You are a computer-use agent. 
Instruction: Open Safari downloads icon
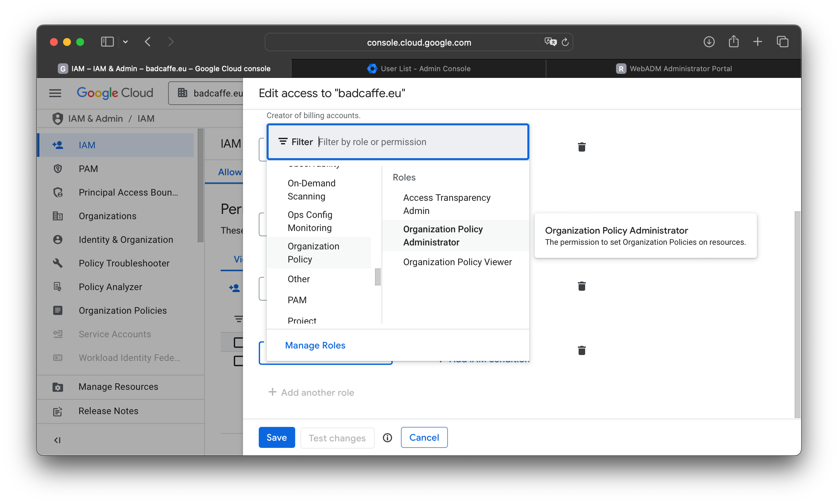point(709,42)
